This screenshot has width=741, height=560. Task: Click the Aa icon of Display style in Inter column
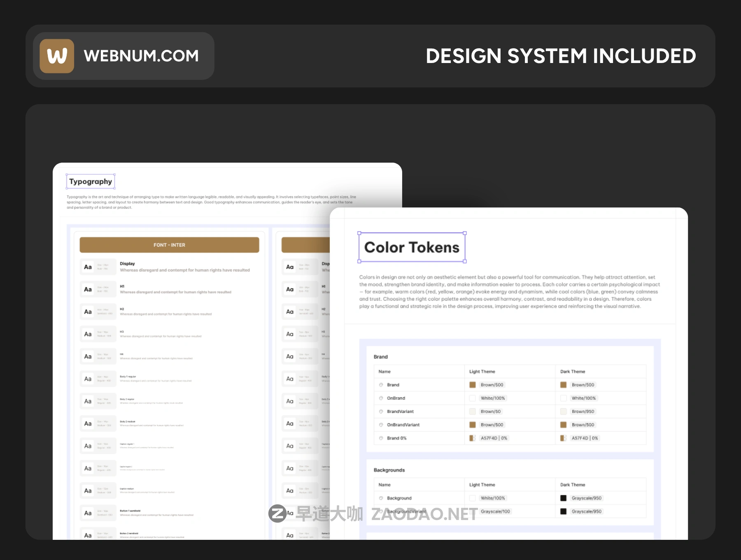[x=88, y=267]
